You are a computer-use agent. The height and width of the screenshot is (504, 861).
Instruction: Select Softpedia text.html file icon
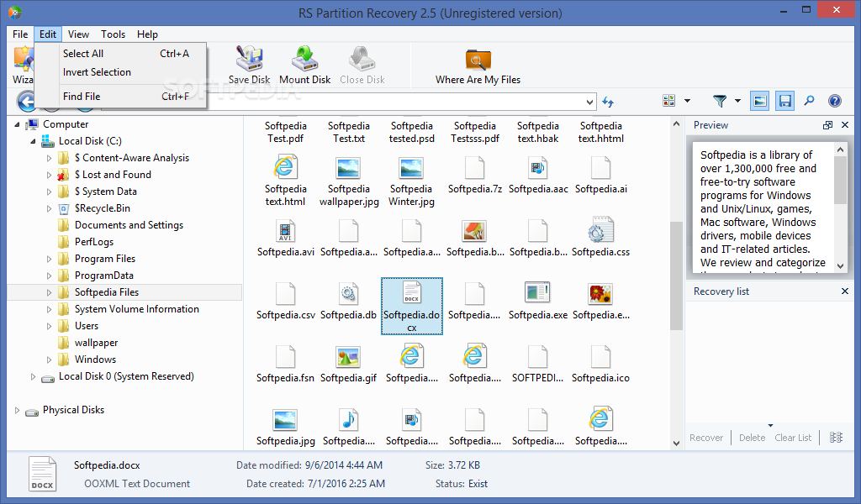pyautogui.click(x=285, y=166)
